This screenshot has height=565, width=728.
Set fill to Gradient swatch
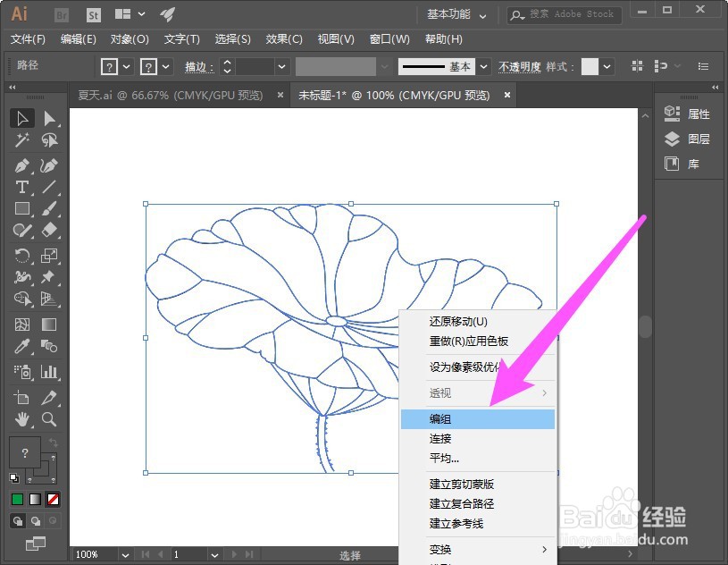[x=36, y=500]
